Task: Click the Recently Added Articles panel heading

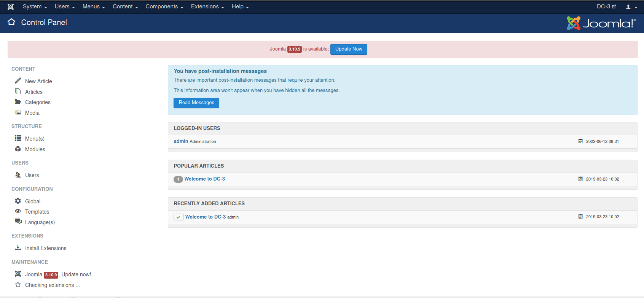Action: click(x=209, y=204)
